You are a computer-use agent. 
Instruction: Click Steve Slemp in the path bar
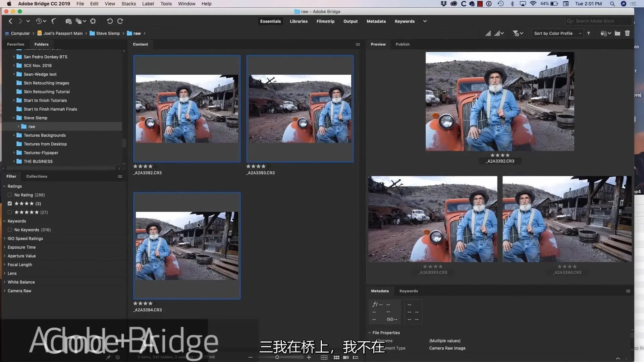click(x=108, y=33)
